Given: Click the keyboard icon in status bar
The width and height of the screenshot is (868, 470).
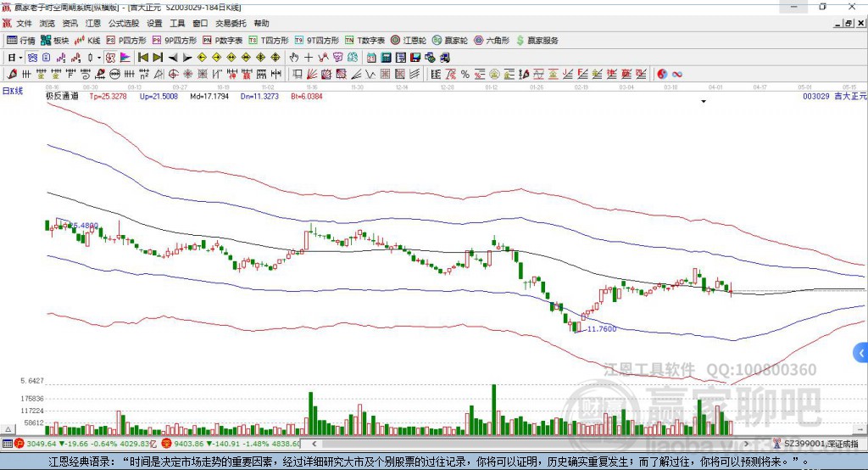Looking at the screenshot, I should (x=7, y=444).
